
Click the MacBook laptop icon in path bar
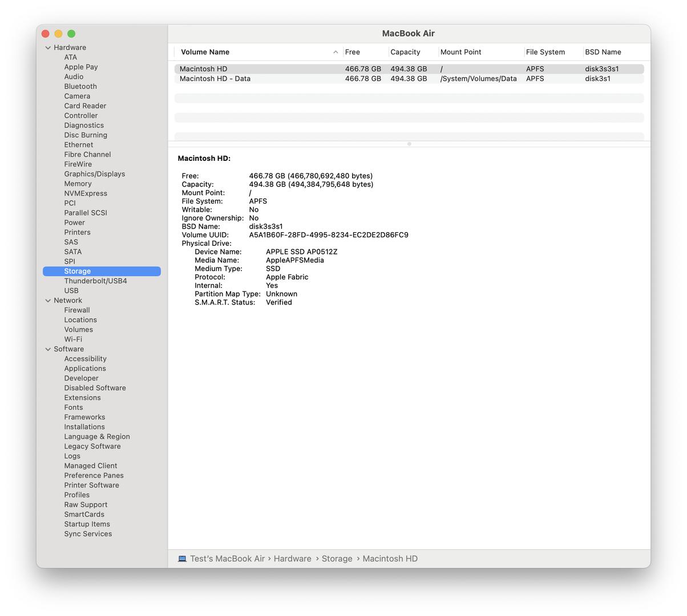point(182,559)
